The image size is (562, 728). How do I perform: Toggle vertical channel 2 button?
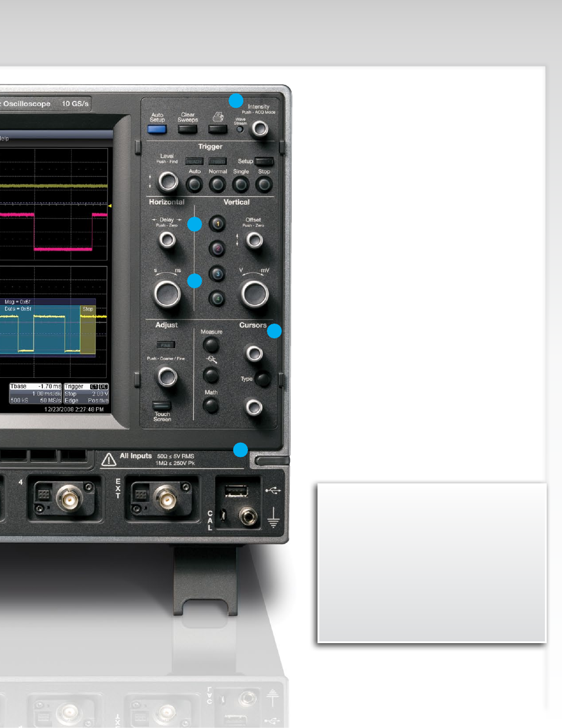(217, 249)
